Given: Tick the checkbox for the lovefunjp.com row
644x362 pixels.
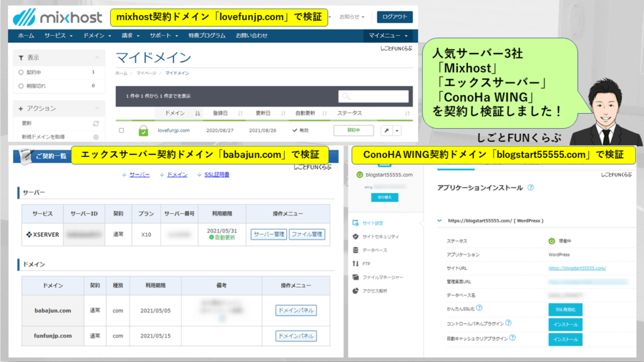Looking at the screenshot, I should 121,131.
